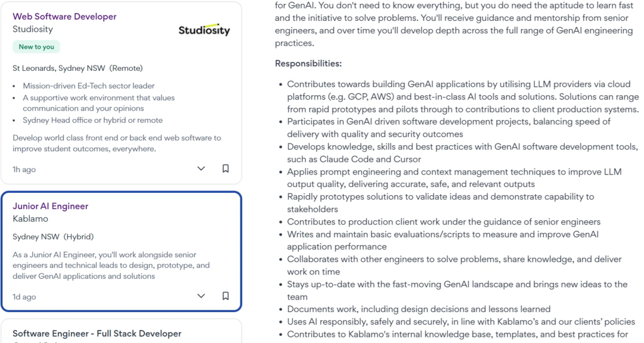Click Sydney NSW location on Kablamo card
The height and width of the screenshot is (343, 644).
pyautogui.click(x=36, y=236)
